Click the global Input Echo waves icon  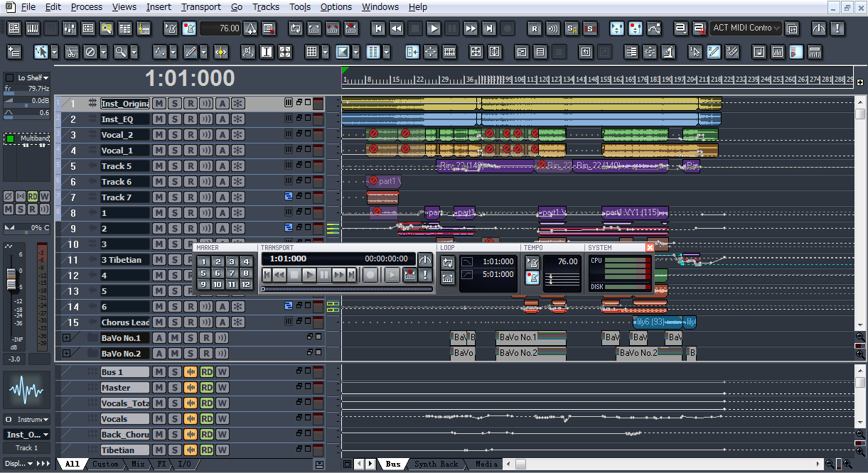coord(553,28)
